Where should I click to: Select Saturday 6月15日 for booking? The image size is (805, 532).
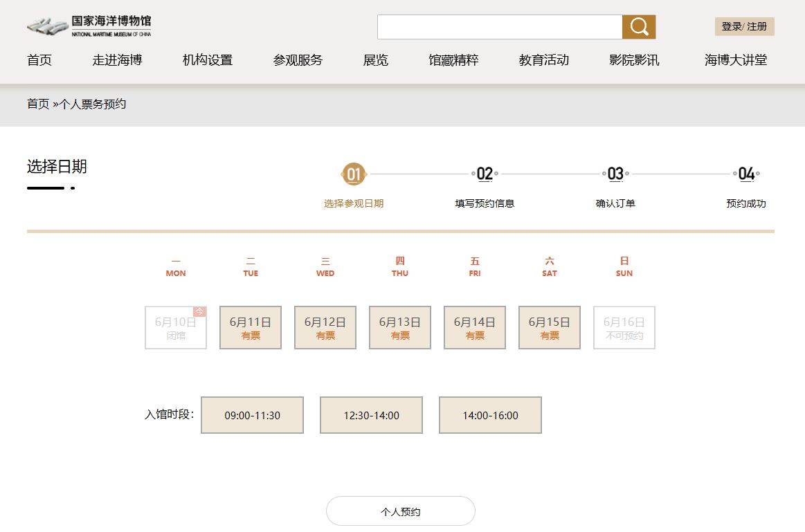pyautogui.click(x=549, y=327)
